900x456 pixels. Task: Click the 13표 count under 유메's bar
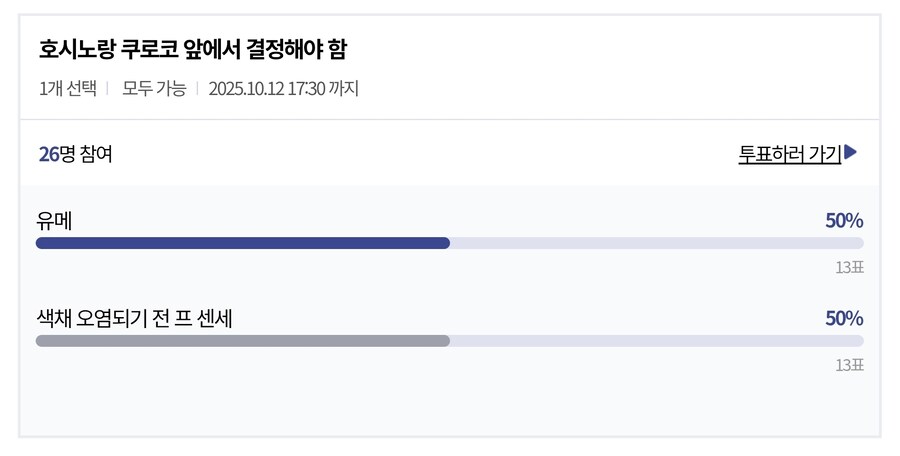(849, 268)
